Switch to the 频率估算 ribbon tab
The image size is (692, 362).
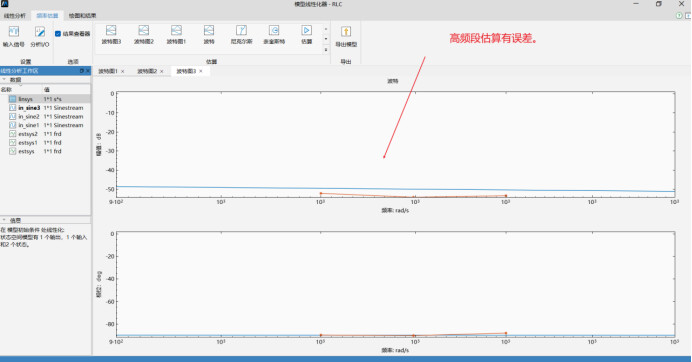click(47, 15)
